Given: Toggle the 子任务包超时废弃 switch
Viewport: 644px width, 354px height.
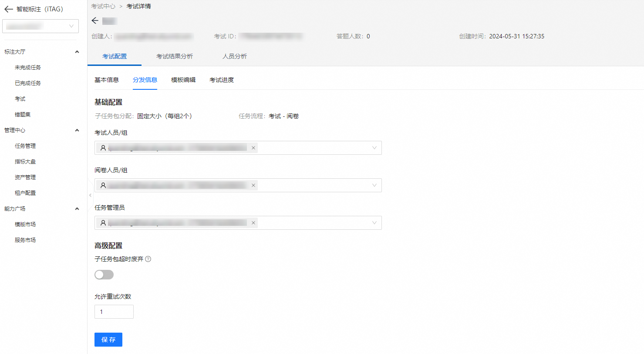Looking at the screenshot, I should [x=104, y=275].
